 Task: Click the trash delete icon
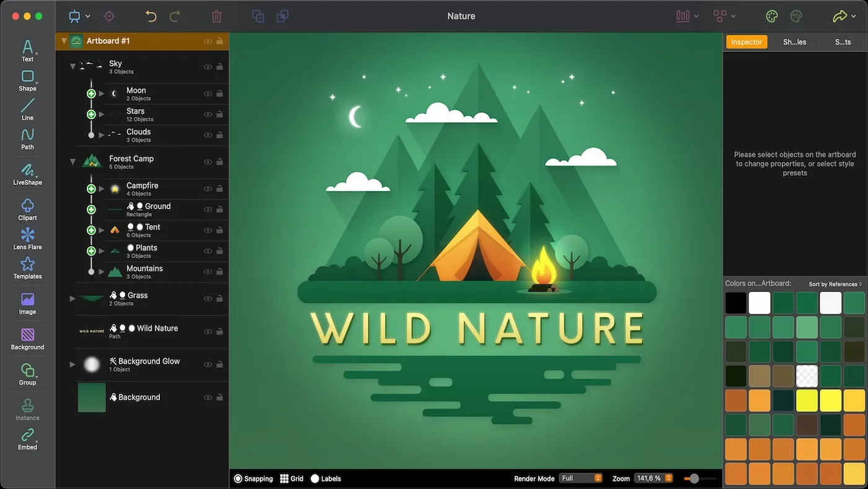(216, 17)
